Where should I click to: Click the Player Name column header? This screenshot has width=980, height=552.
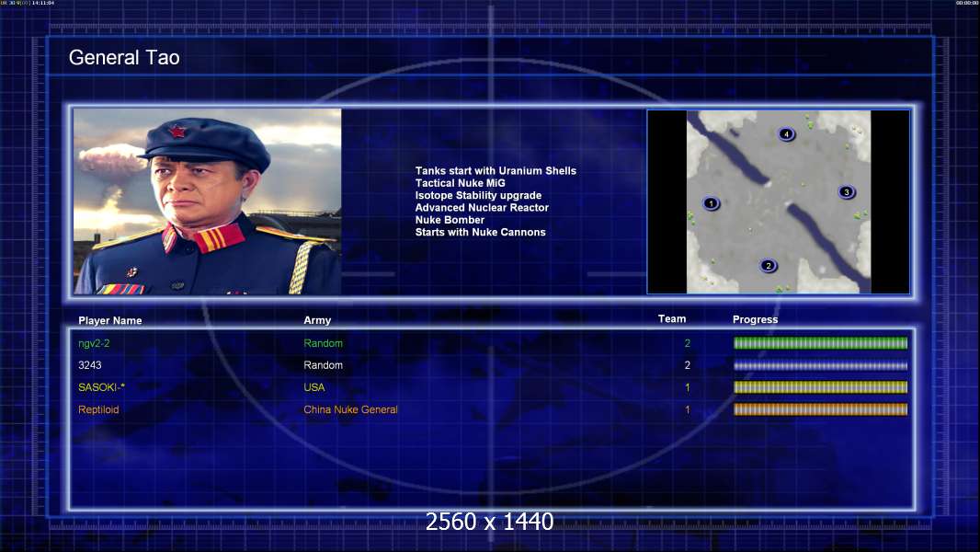tap(110, 321)
